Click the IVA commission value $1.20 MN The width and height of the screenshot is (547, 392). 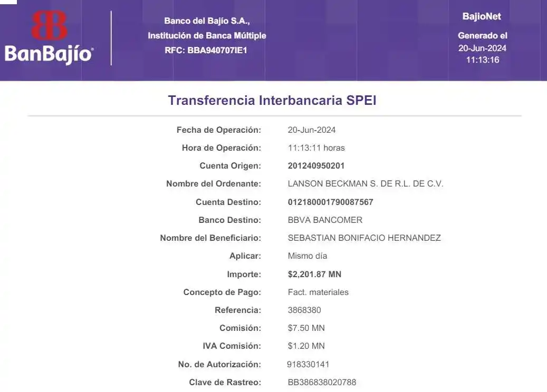click(x=306, y=346)
